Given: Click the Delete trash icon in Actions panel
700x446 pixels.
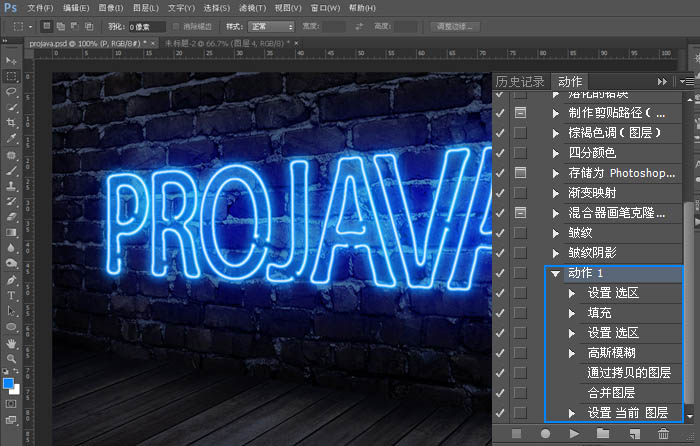Looking at the screenshot, I should click(662, 433).
